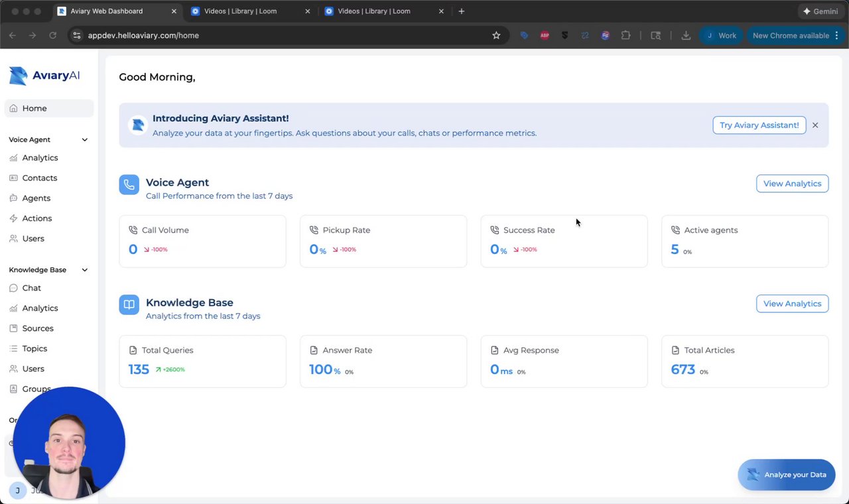Click View Analytics for Knowledge Base
This screenshot has height=504, width=849.
792,304
